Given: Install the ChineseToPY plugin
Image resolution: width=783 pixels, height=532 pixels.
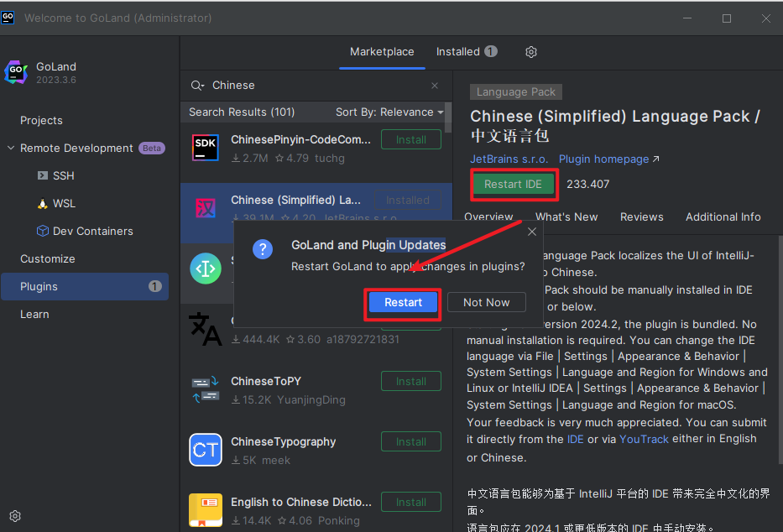Looking at the screenshot, I should point(411,381).
